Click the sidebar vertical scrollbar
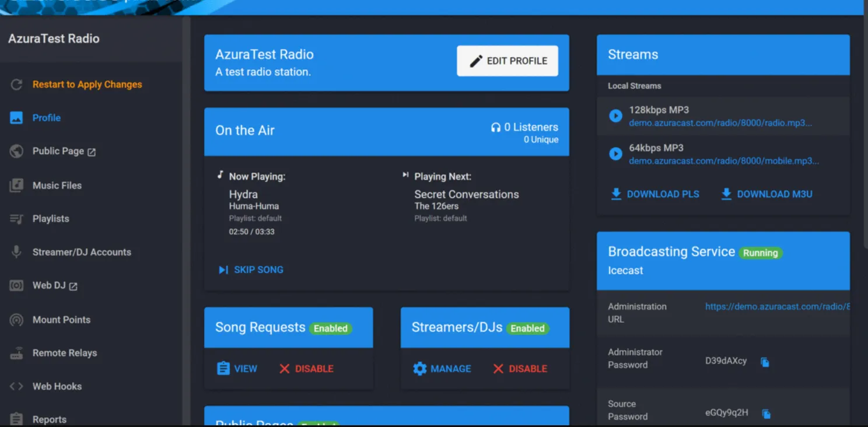Image resolution: width=868 pixels, height=427 pixels. pyautogui.click(x=187, y=220)
